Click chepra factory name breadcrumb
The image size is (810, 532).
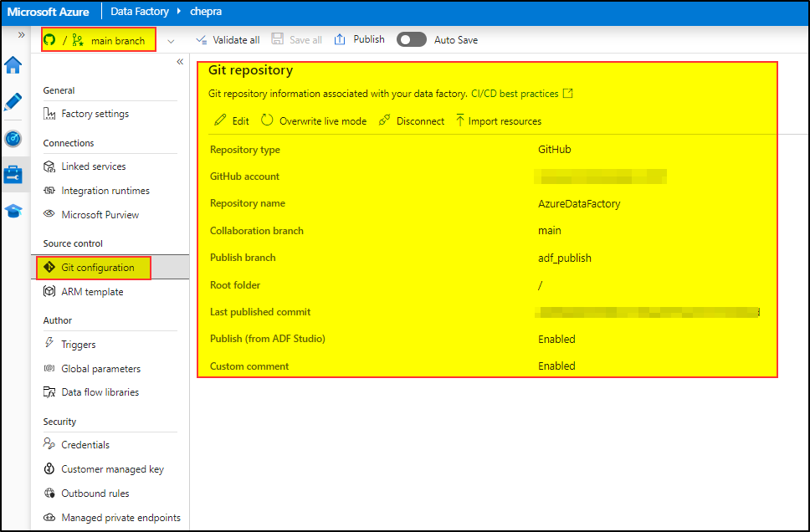point(206,12)
